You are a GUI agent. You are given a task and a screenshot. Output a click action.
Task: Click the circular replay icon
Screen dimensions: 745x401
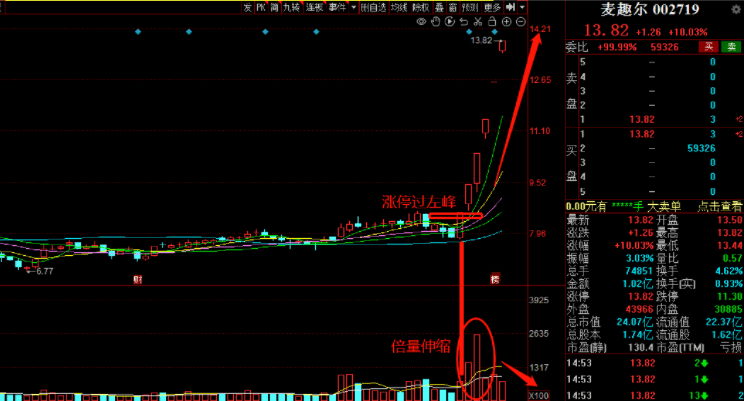450,21
